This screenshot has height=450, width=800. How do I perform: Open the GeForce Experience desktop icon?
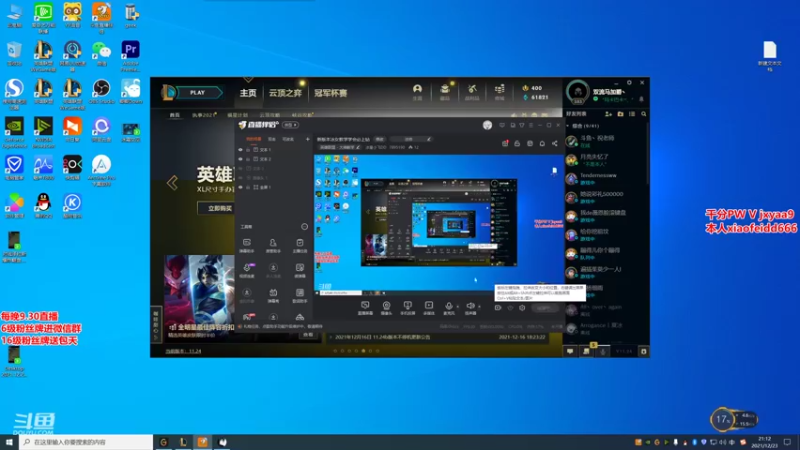(x=14, y=133)
